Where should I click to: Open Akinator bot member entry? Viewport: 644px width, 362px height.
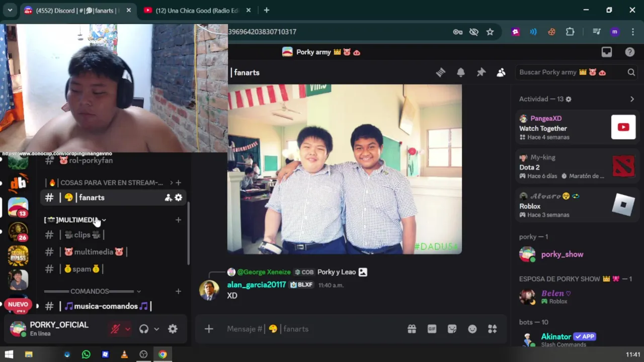576,340
